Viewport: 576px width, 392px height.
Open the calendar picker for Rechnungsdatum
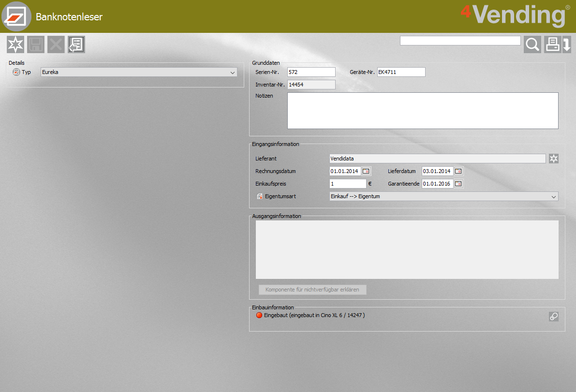tap(366, 171)
